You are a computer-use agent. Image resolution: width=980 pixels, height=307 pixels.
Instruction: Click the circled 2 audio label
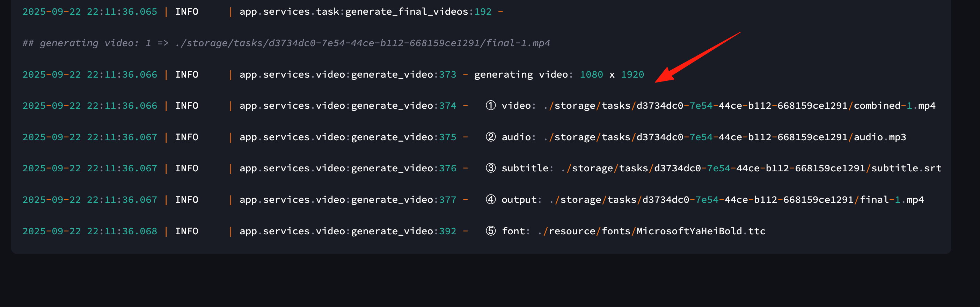[x=510, y=137]
